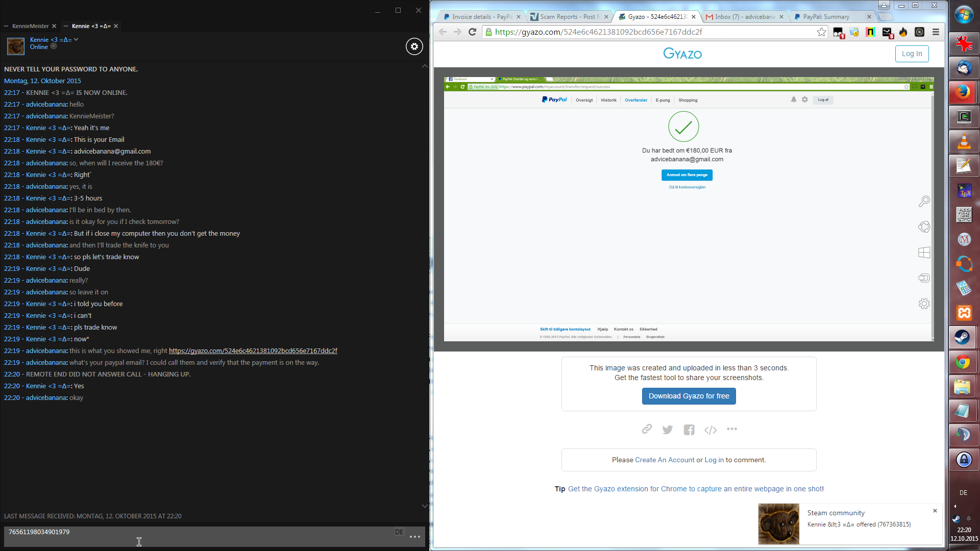Share the screenshot on Twitter
Screen dimensions: 980x551
pyautogui.click(x=667, y=430)
